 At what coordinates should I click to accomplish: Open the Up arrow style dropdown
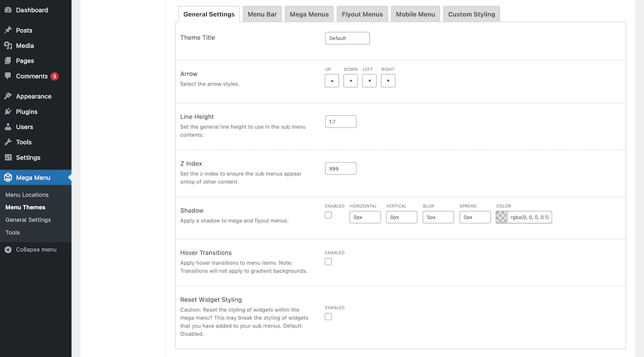(332, 80)
